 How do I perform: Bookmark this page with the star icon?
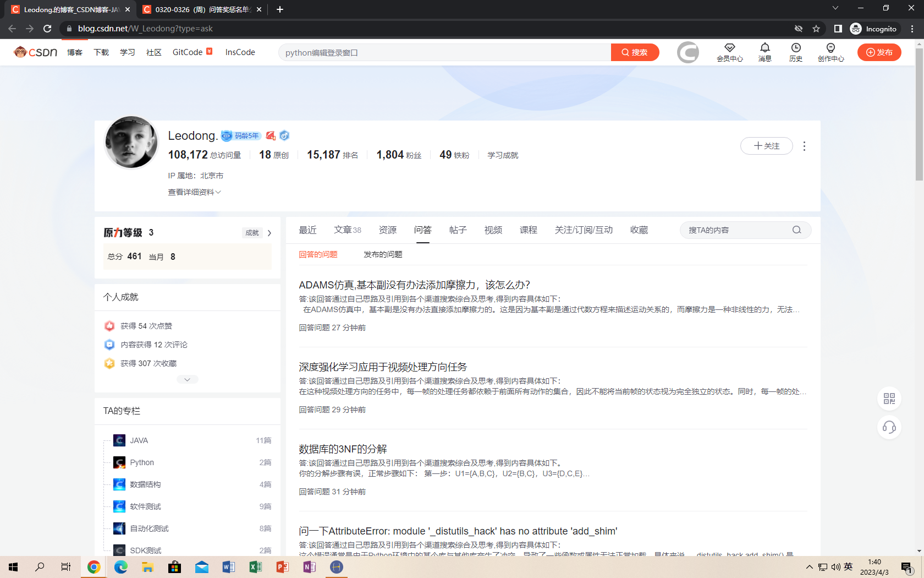pos(816,29)
